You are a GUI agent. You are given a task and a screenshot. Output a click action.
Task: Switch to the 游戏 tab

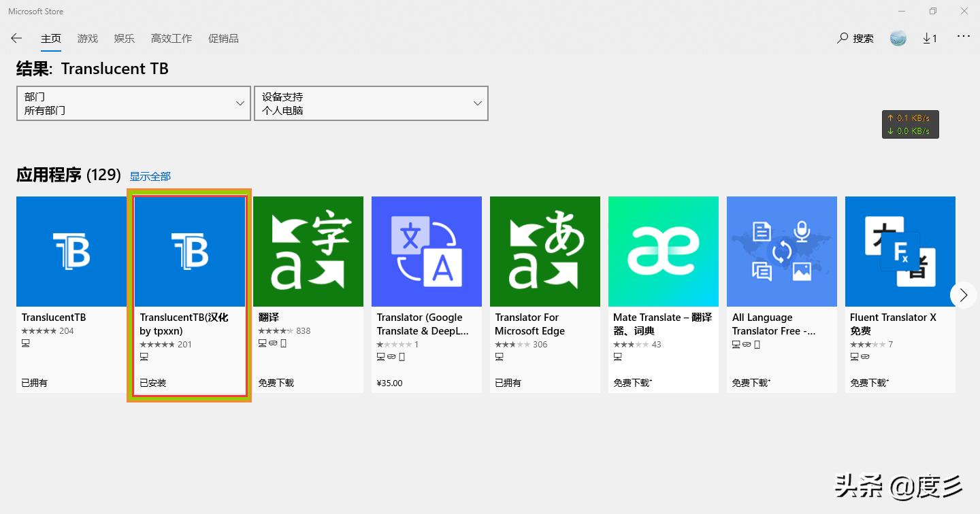pos(88,39)
